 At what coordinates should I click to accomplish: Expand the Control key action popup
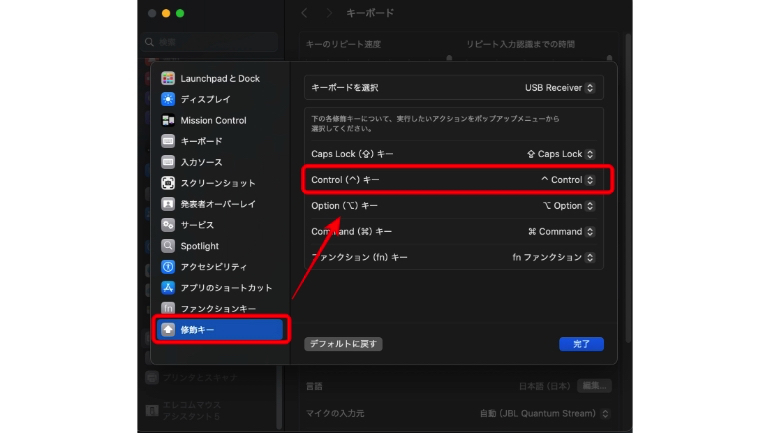pyautogui.click(x=567, y=180)
